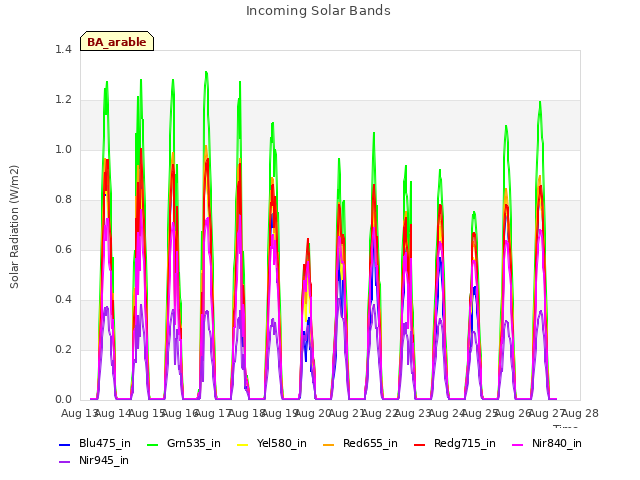Click the 1.4 y-axis tick label

pos(63,49)
